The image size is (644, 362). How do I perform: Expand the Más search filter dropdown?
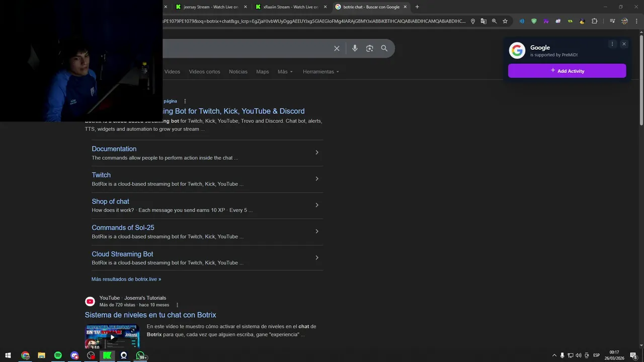pos(285,71)
